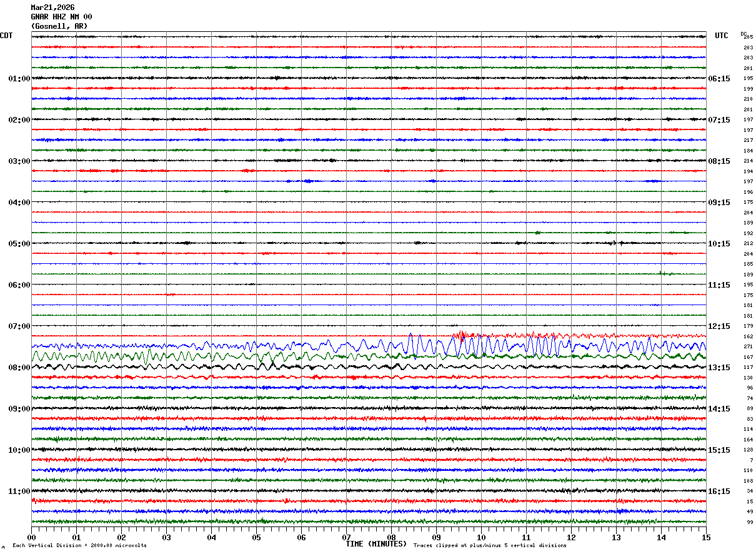Click the DC offset value 210
The width and height of the screenshot is (756, 554).
748,99
